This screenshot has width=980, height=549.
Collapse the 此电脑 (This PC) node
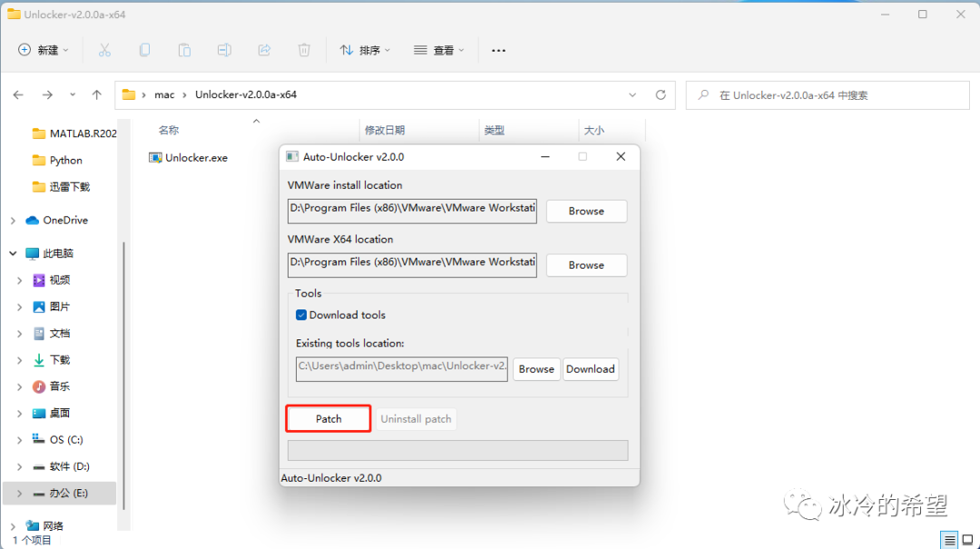(13, 253)
